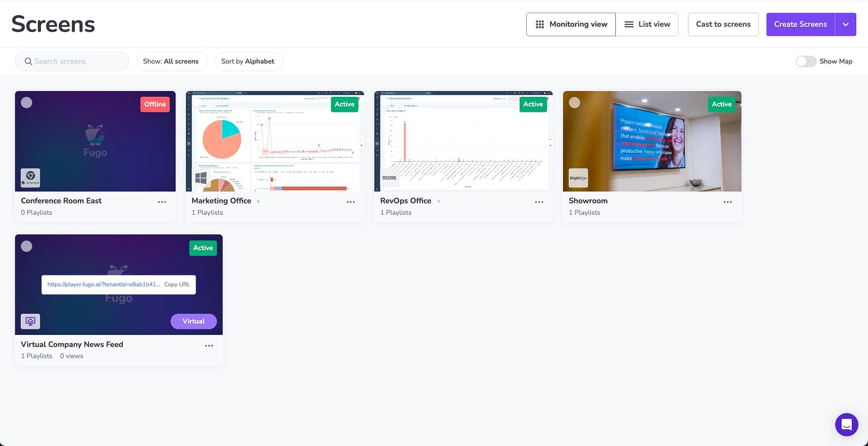Open three-dot menu for Showroom
868x446 pixels.
(x=728, y=202)
